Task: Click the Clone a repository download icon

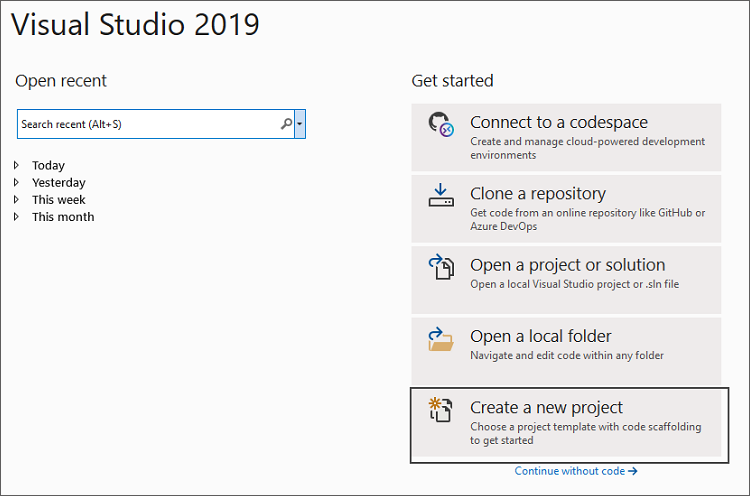Action: coord(441,195)
